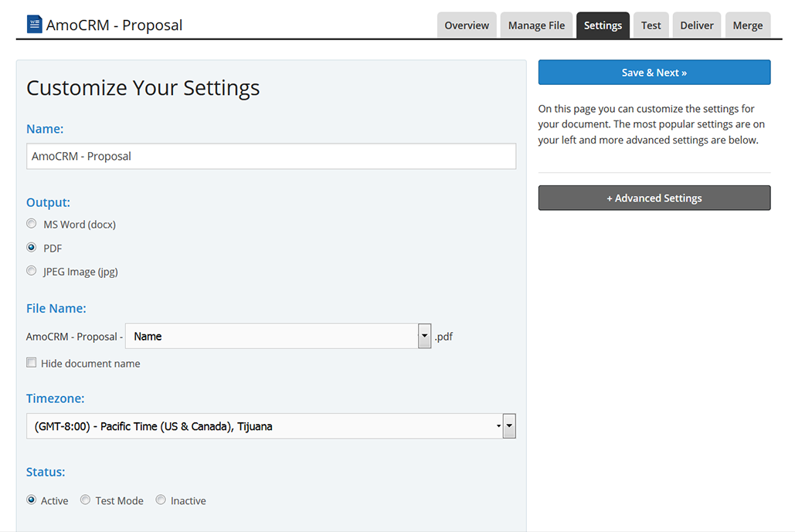
Task: Switch to the Merge tab
Action: tap(747, 25)
